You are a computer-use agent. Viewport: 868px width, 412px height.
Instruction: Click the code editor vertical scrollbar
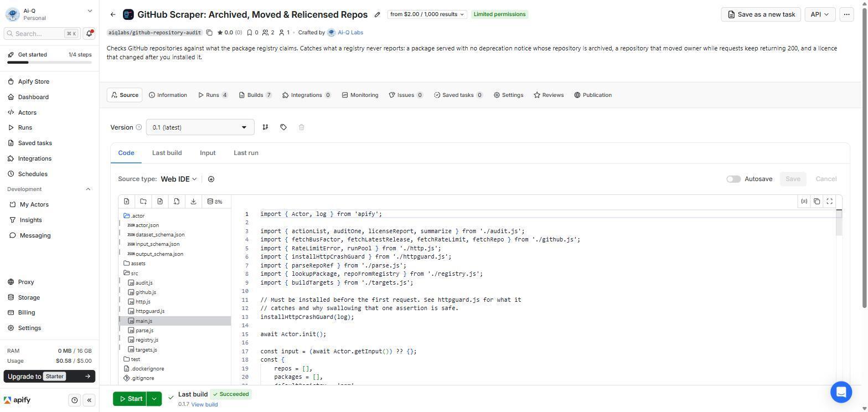tap(839, 222)
